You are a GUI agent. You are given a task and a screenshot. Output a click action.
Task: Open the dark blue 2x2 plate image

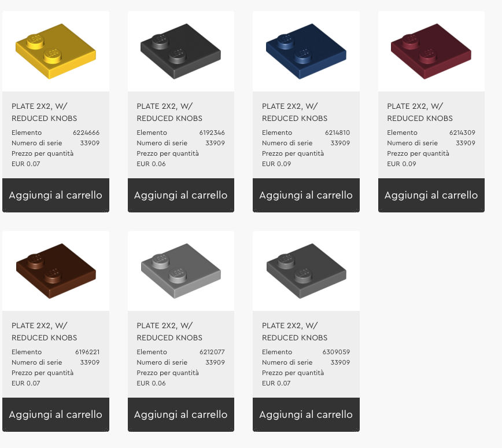[x=306, y=52]
